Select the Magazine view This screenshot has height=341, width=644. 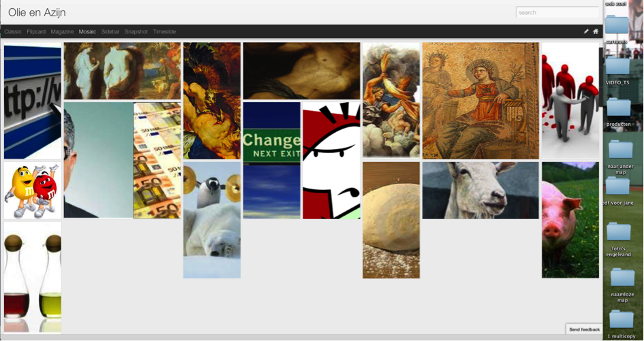click(x=62, y=31)
